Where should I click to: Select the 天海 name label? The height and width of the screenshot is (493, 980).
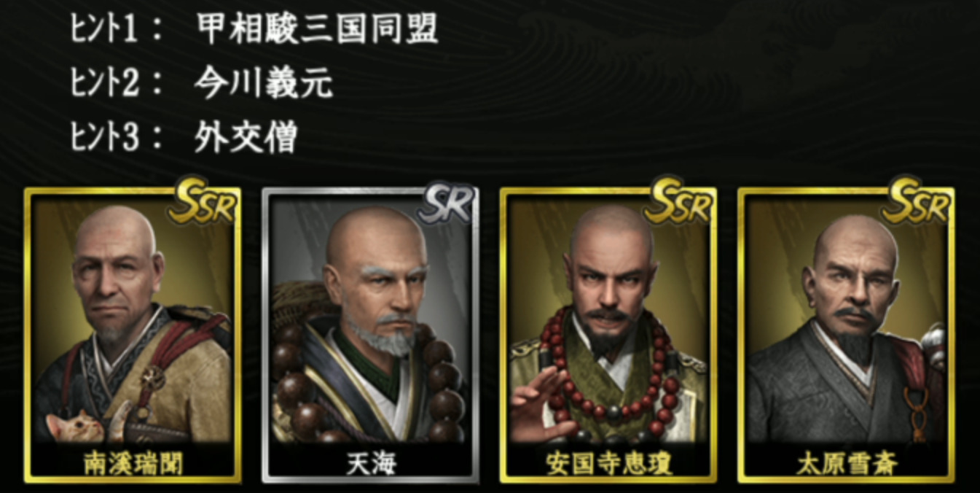point(371,463)
